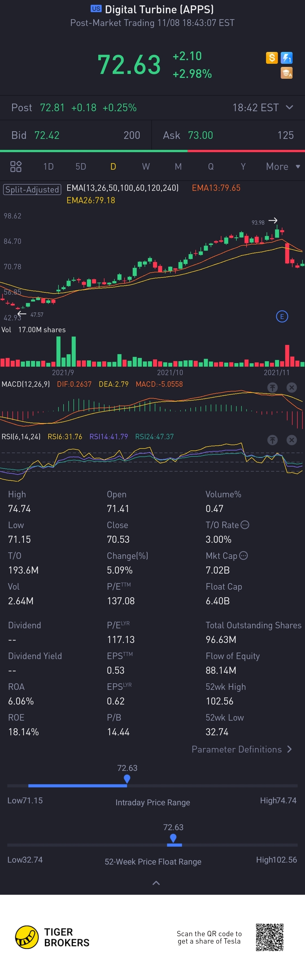Tap the EMA13:79.65 readout
Image resolution: width=305 pixels, height=980 pixels.
coord(216,187)
